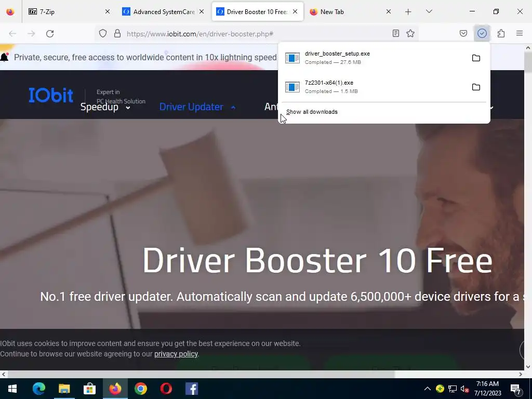Switch to the New Tab tab

(351, 11)
